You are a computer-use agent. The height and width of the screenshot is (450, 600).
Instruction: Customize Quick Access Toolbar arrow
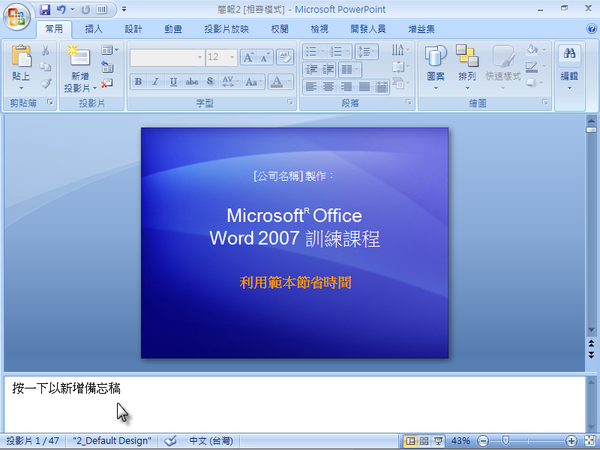click(124, 9)
